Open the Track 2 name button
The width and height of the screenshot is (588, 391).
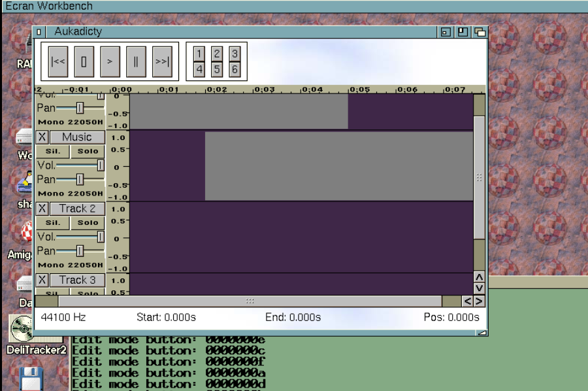tap(77, 209)
